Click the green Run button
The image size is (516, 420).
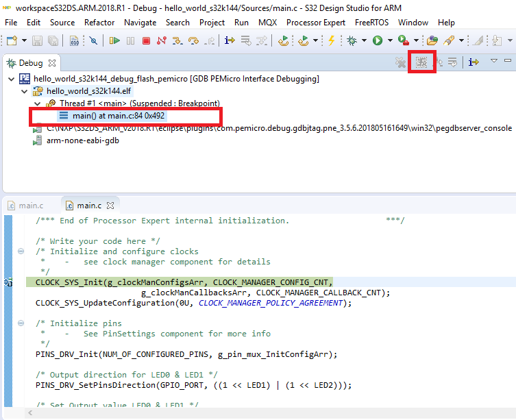point(378,40)
